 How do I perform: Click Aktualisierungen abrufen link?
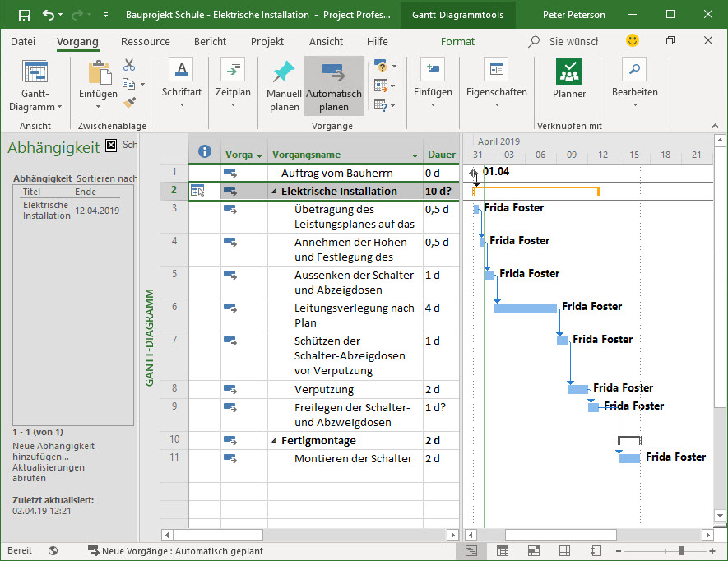(49, 472)
